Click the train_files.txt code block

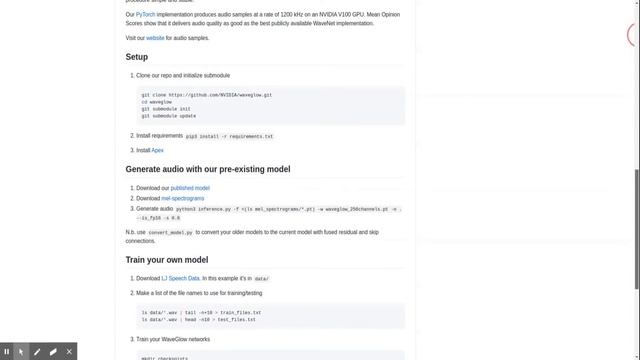(x=271, y=316)
